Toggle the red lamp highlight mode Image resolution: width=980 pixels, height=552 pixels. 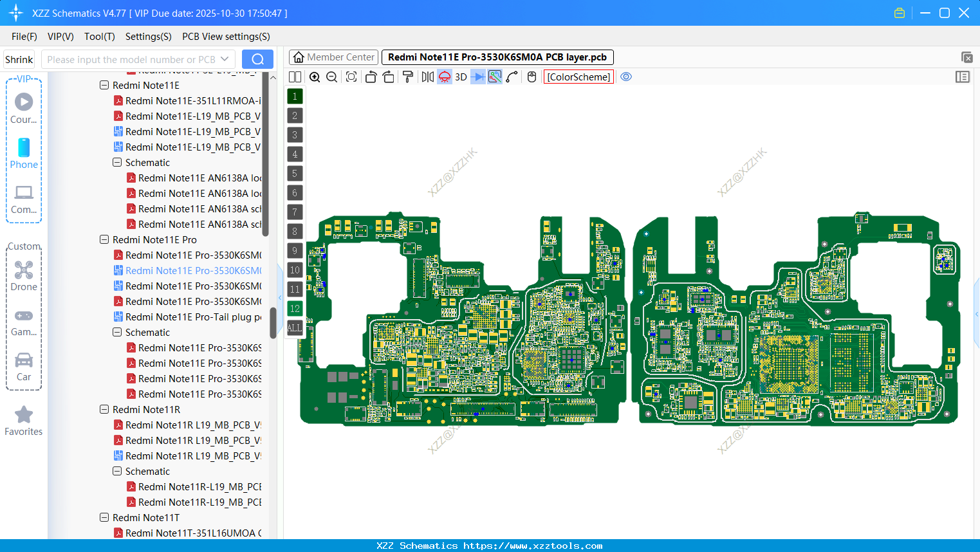coord(444,77)
